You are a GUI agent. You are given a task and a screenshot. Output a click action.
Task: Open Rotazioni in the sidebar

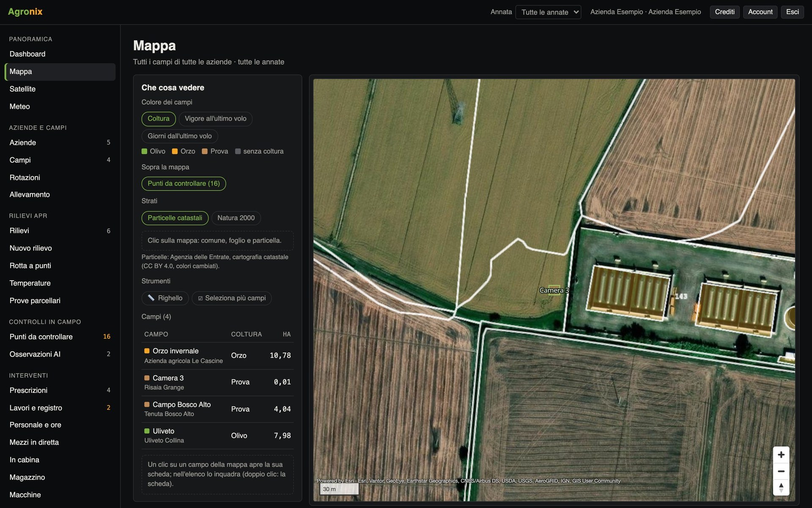[x=60, y=177]
